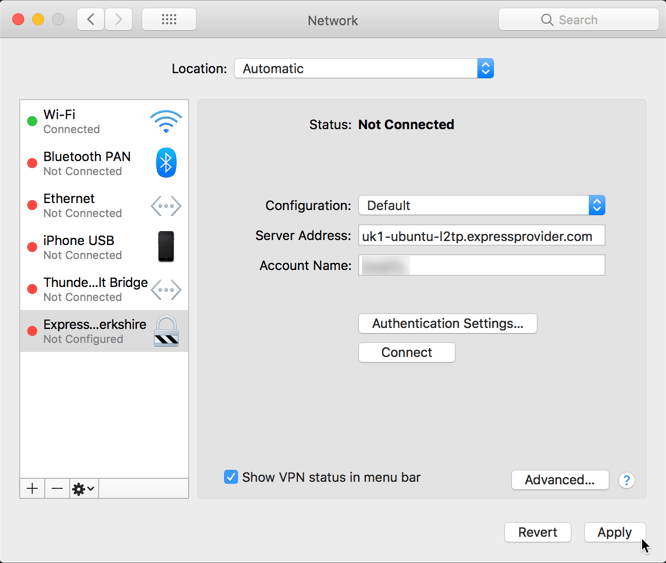
Task: Click the red status dot beside Ethernet
Action: pyautogui.click(x=32, y=205)
